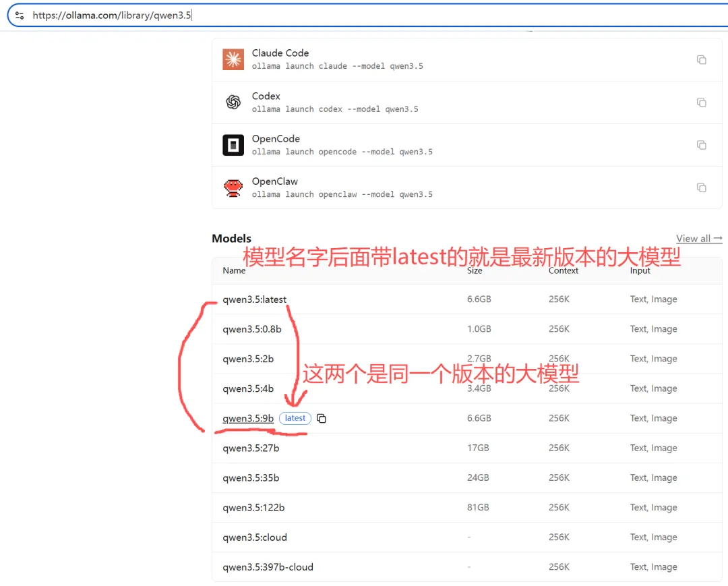Click the latest badge beside qwen3.5:9b
Viewport: 728px width, 586px height.
(295, 418)
